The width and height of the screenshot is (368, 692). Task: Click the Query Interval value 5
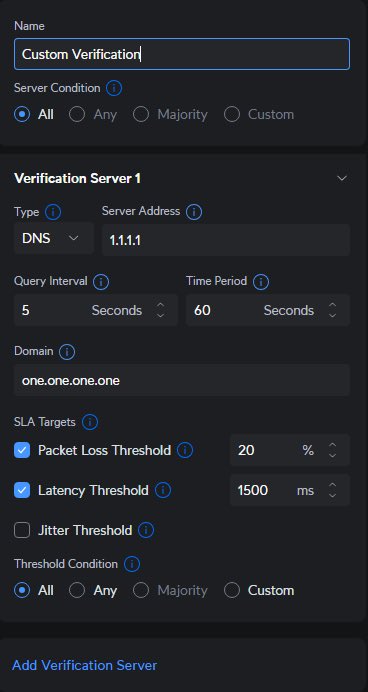(26, 310)
